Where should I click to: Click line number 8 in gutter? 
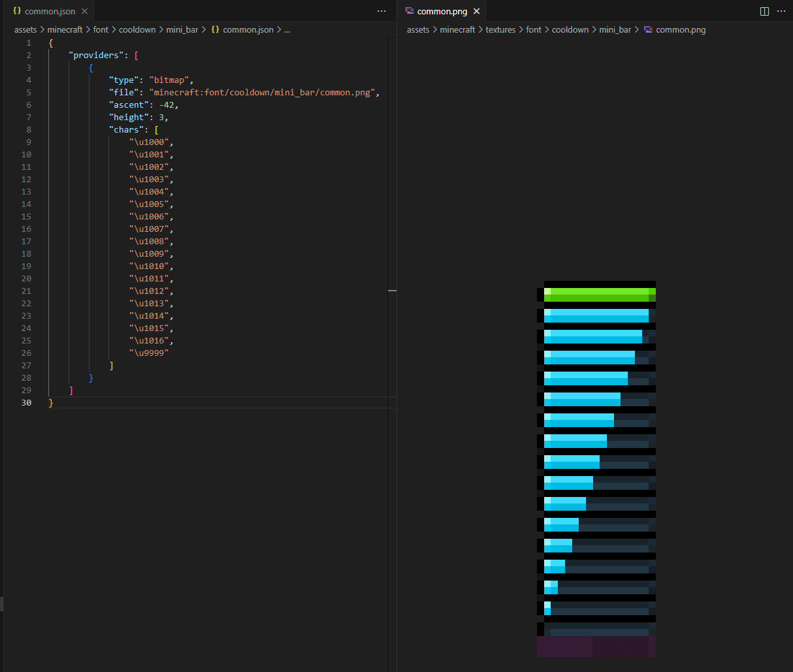(28, 129)
